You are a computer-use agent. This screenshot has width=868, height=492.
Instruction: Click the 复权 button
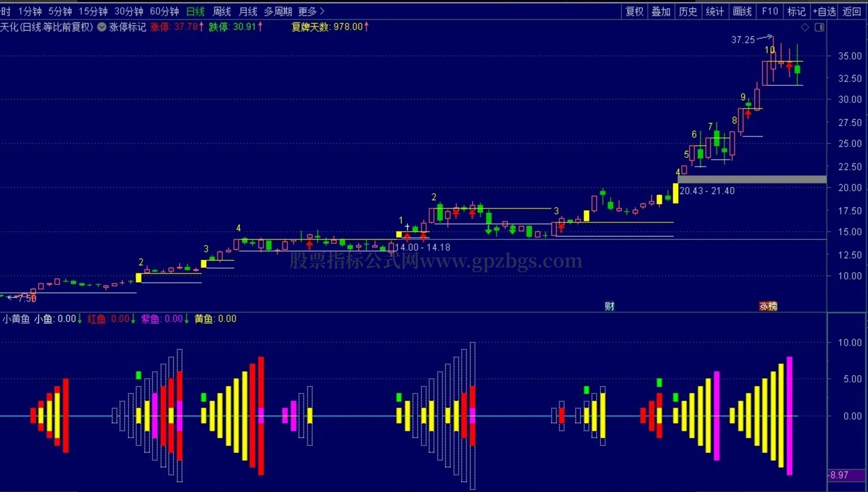pos(634,11)
